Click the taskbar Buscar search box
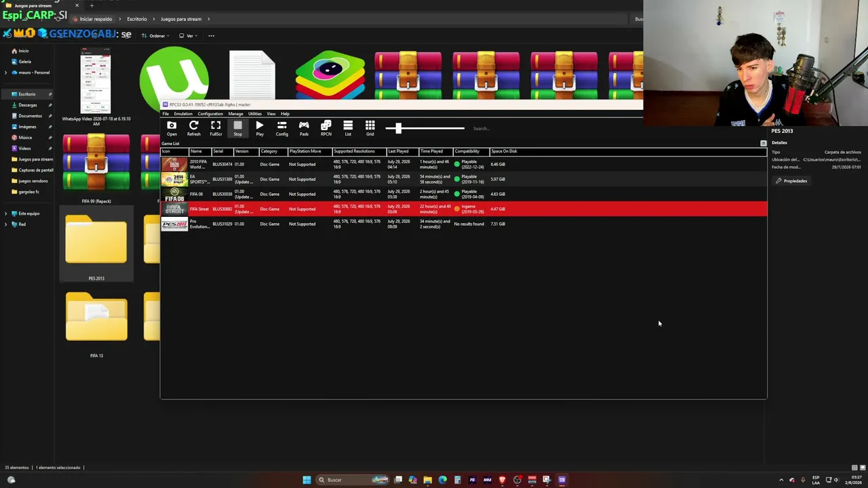This screenshot has height=488, width=868. (353, 480)
